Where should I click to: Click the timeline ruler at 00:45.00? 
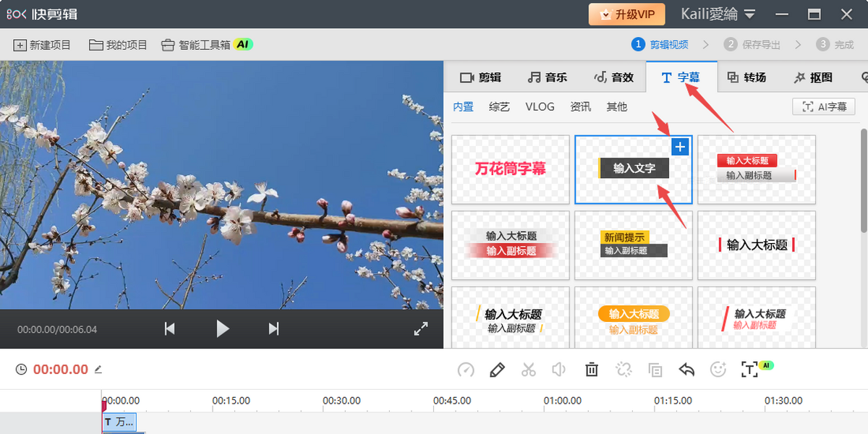tap(452, 401)
